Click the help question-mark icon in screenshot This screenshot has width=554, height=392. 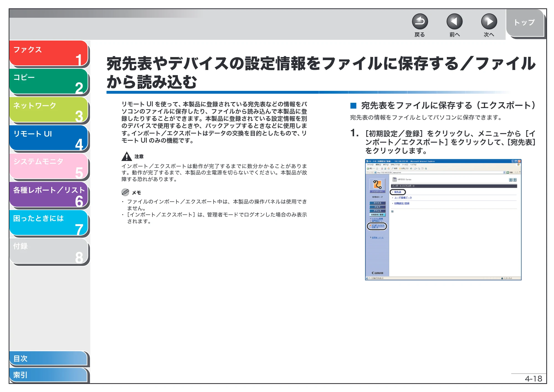coord(515,180)
